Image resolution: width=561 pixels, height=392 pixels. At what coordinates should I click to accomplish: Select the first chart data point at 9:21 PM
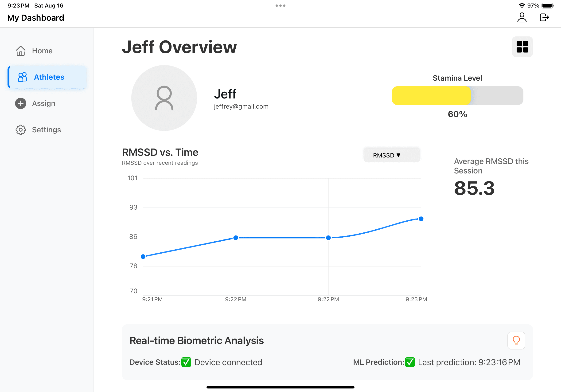click(143, 256)
